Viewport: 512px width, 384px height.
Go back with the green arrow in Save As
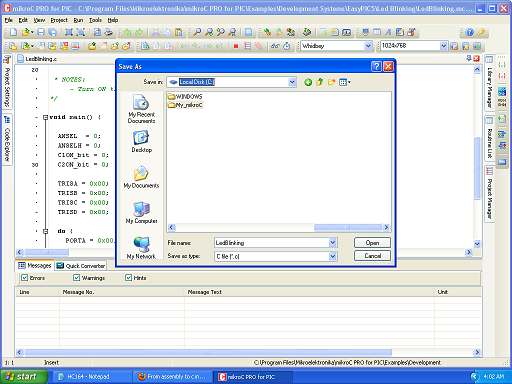(308, 82)
